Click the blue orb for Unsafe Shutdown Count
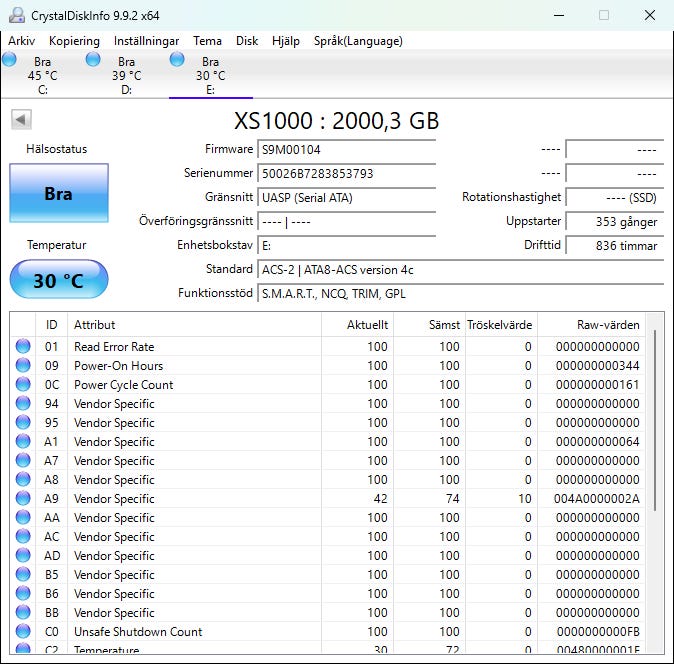The image size is (674, 664). [x=23, y=631]
